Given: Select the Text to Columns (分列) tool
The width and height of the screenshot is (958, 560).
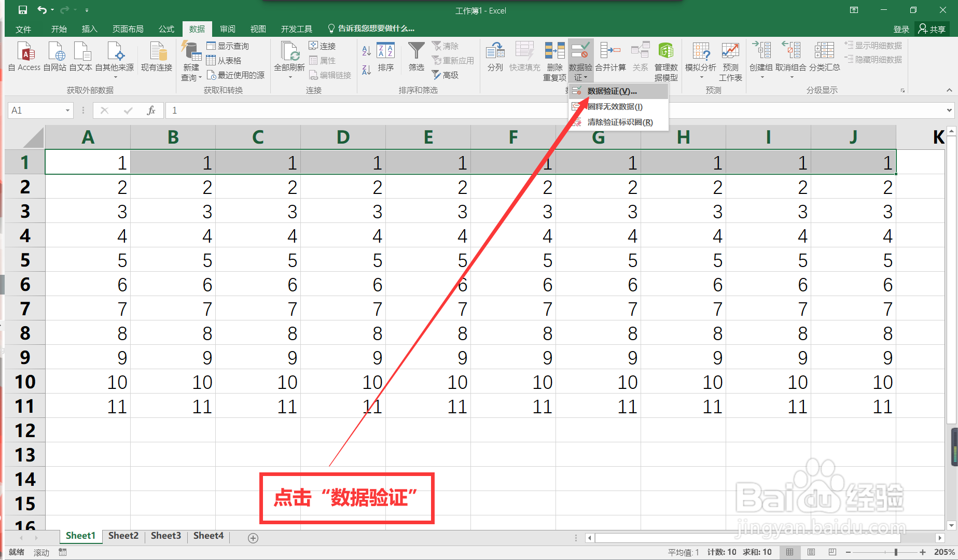Looking at the screenshot, I should pos(494,57).
